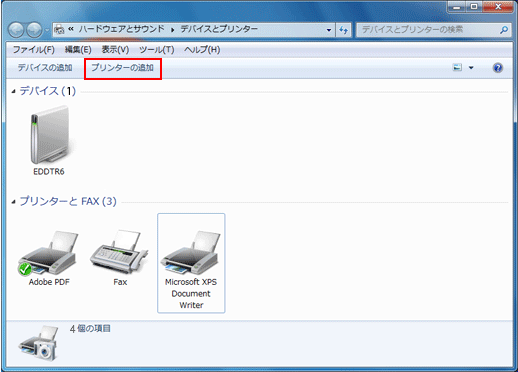
Task: Open the help question mark icon
Action: point(497,68)
